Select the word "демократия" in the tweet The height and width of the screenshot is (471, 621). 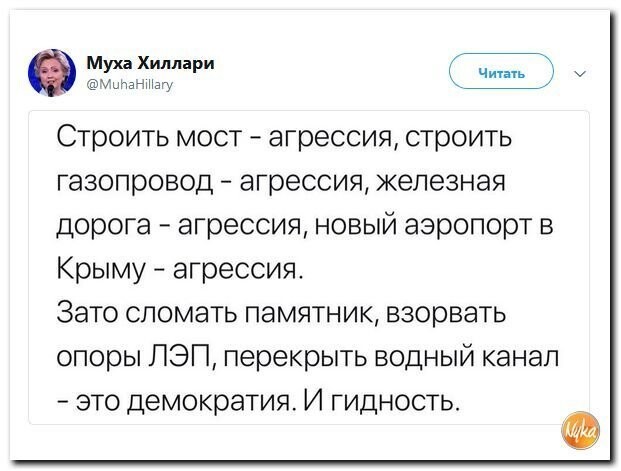[x=210, y=402]
